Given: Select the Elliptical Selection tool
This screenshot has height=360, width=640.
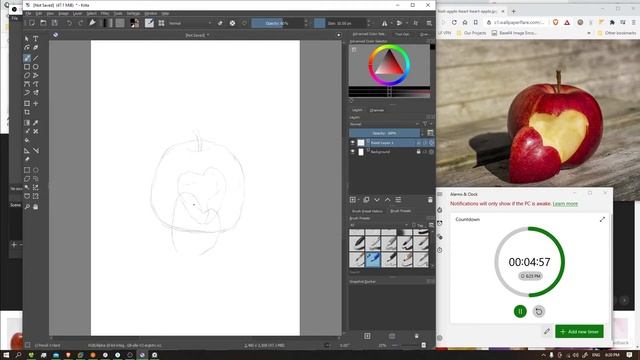Looking at the screenshot, I should pyautogui.click(x=36, y=170).
